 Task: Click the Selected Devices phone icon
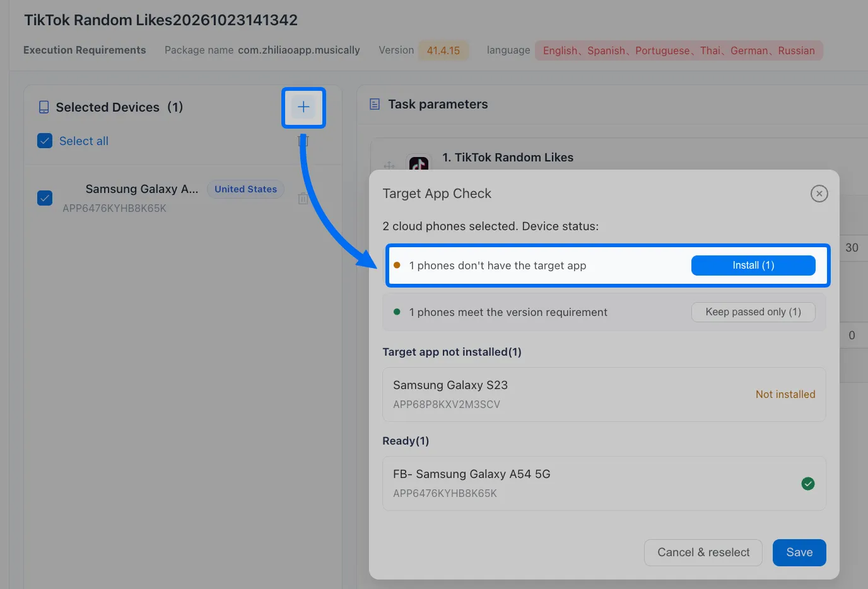(44, 107)
